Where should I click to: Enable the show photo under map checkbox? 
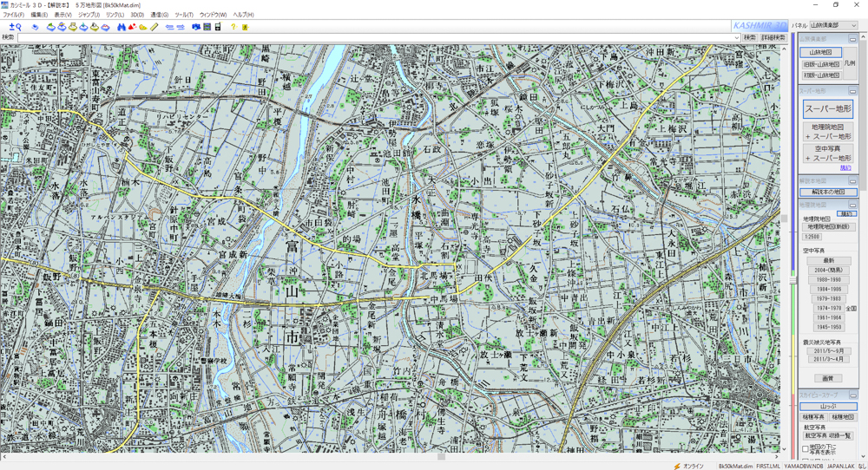[806, 449]
